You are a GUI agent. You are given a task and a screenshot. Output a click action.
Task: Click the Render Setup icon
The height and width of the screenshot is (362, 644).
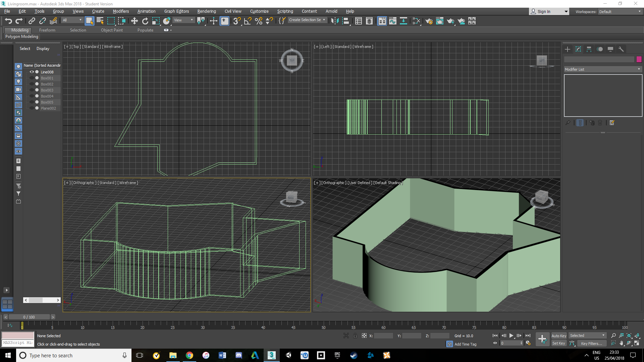(x=429, y=21)
